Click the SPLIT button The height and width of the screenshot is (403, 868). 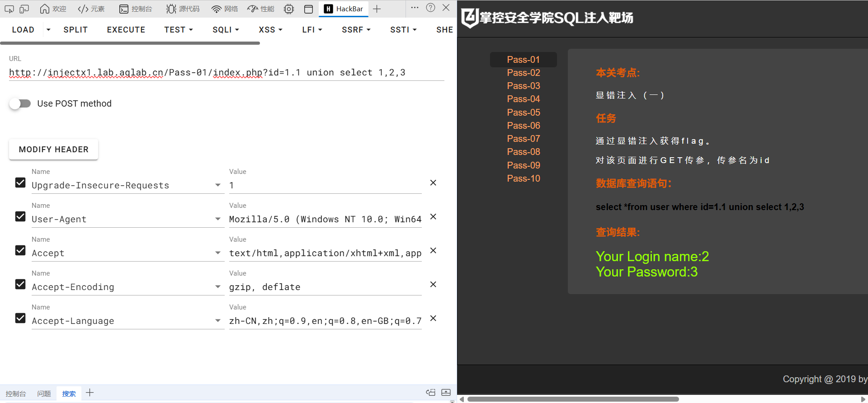tap(75, 29)
